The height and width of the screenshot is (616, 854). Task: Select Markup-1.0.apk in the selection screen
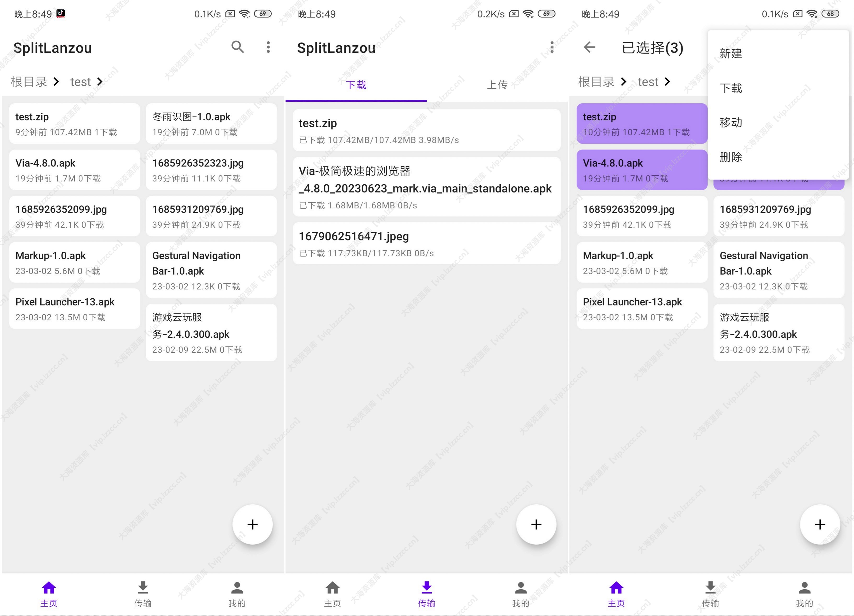(642, 263)
